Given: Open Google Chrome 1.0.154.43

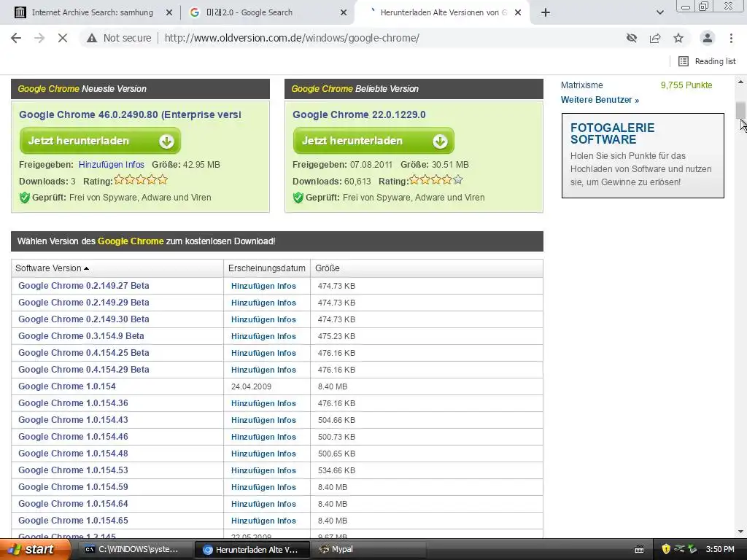Looking at the screenshot, I should [73, 419].
